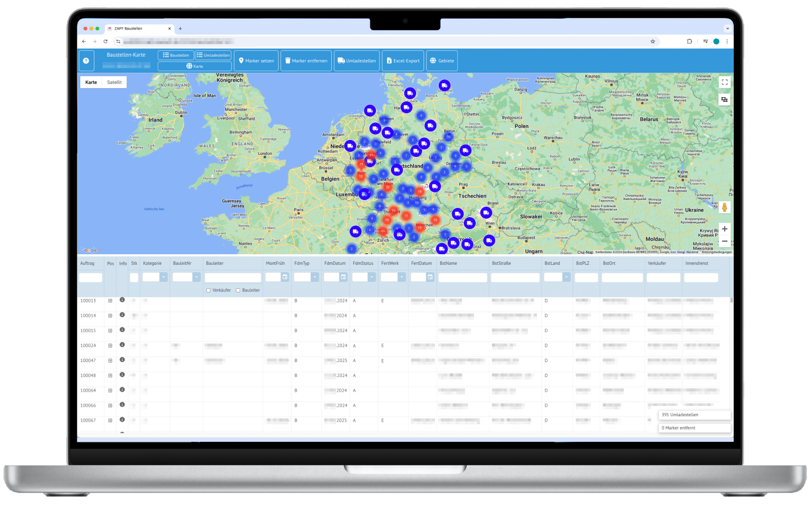Open info icon for Auftrag 100013

122,300
